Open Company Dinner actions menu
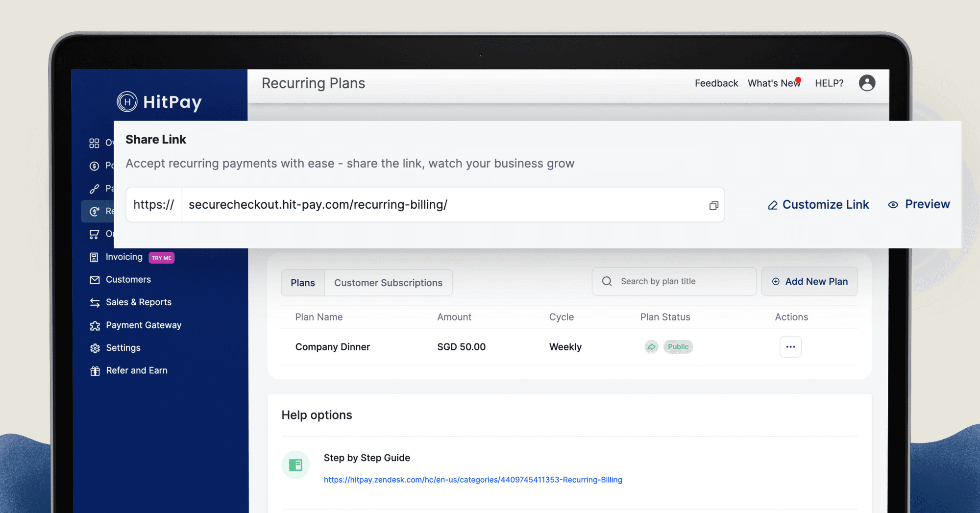Screen dimensions: 980x513 [x=790, y=347]
